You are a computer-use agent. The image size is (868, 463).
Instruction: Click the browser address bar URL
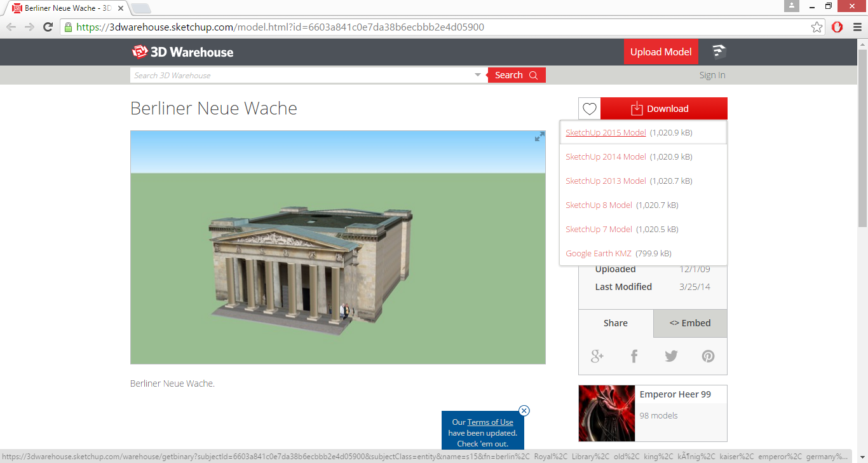tap(280, 27)
